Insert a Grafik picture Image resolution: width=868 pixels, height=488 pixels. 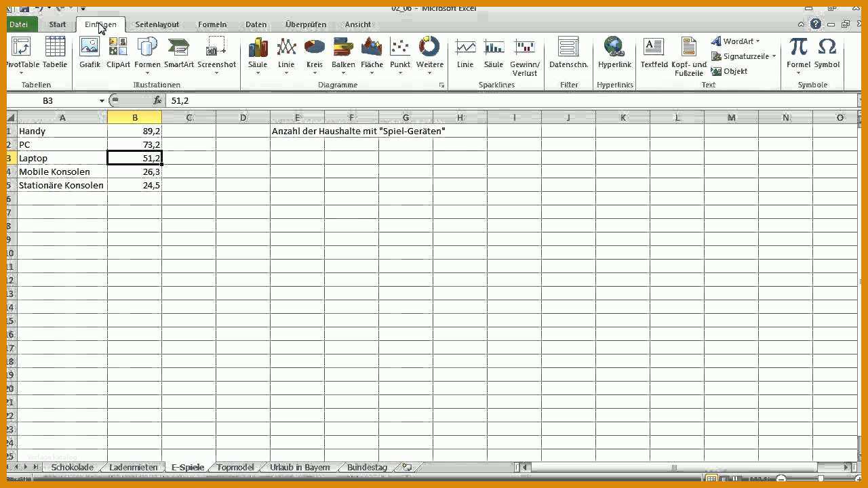click(90, 53)
